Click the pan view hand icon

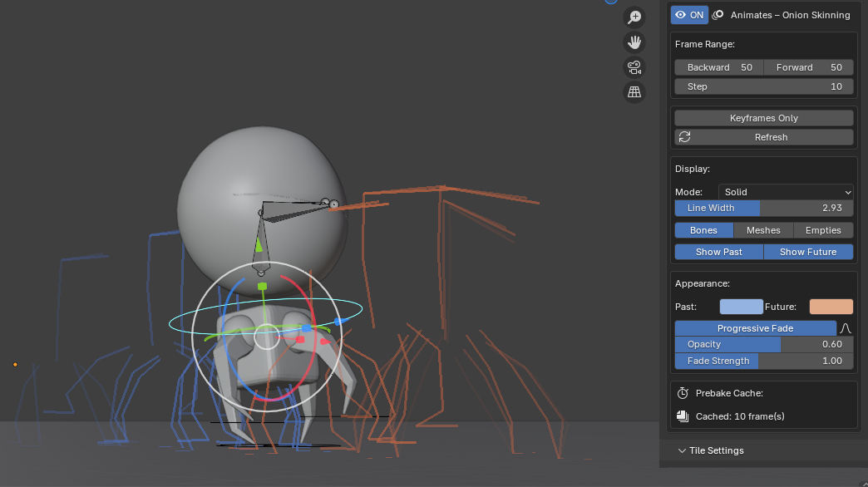[x=634, y=42]
